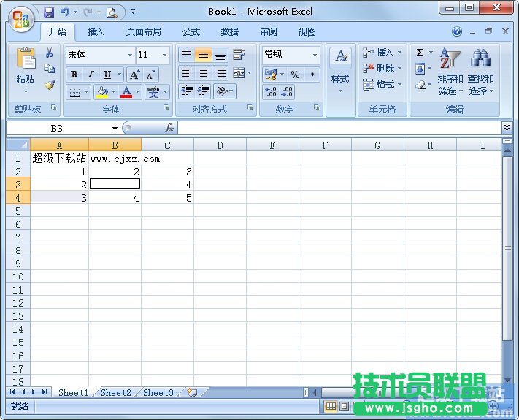The width and height of the screenshot is (519, 420).
Task: Toggle Italic formatting
Action: 91,75
